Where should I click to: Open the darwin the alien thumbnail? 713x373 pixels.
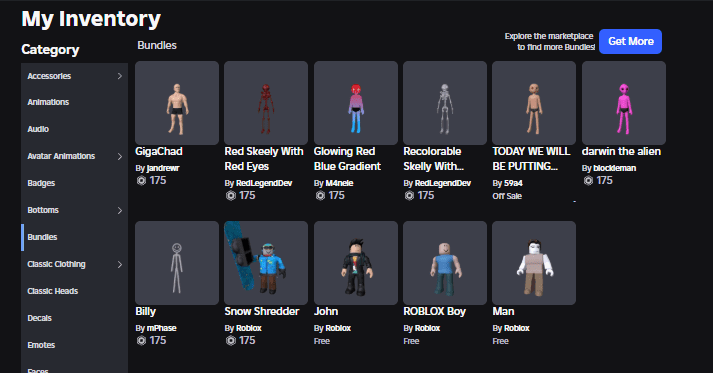pyautogui.click(x=624, y=103)
